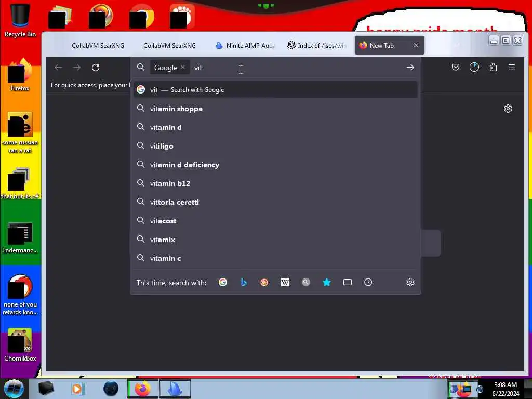Open 'some russian ran a rat' desktop icon
The width and height of the screenshot is (532, 399).
[x=20, y=132]
